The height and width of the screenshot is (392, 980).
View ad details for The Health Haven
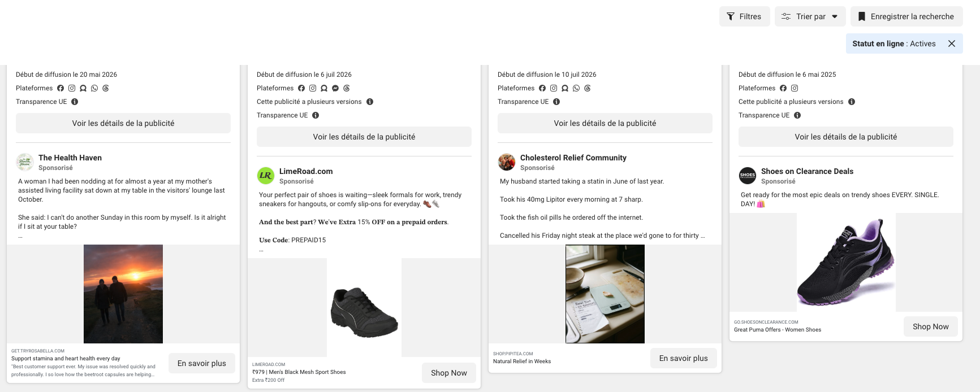(123, 123)
